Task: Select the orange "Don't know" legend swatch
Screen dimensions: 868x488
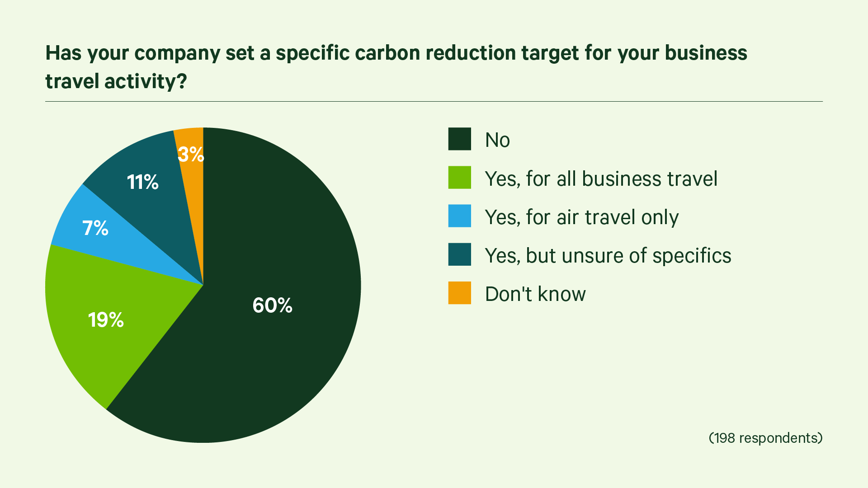Action: (x=459, y=293)
